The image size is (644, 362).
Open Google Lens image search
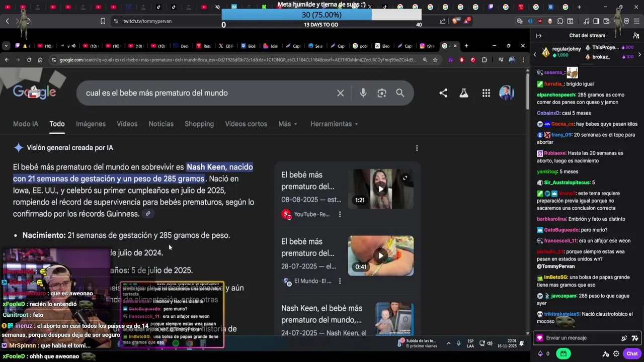[382, 93]
